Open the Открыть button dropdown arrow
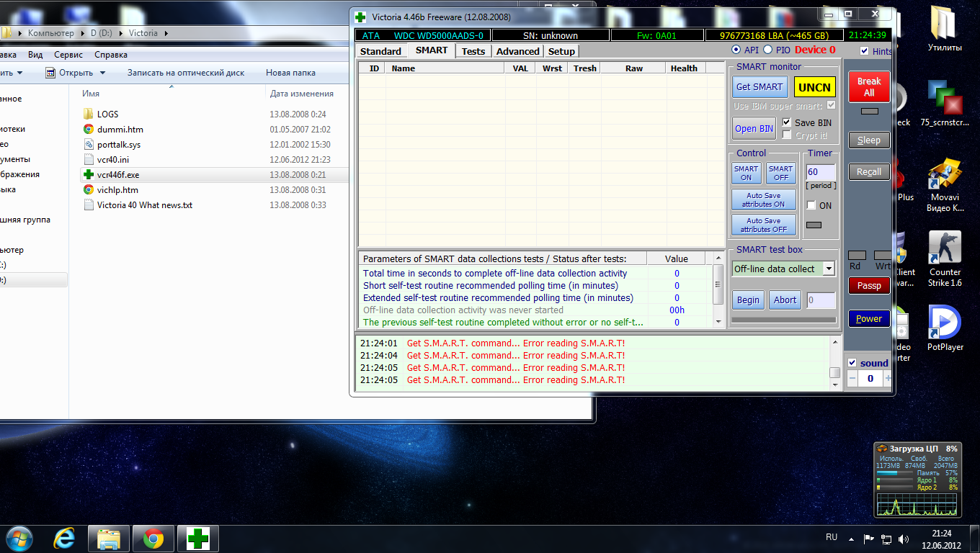 (x=102, y=73)
